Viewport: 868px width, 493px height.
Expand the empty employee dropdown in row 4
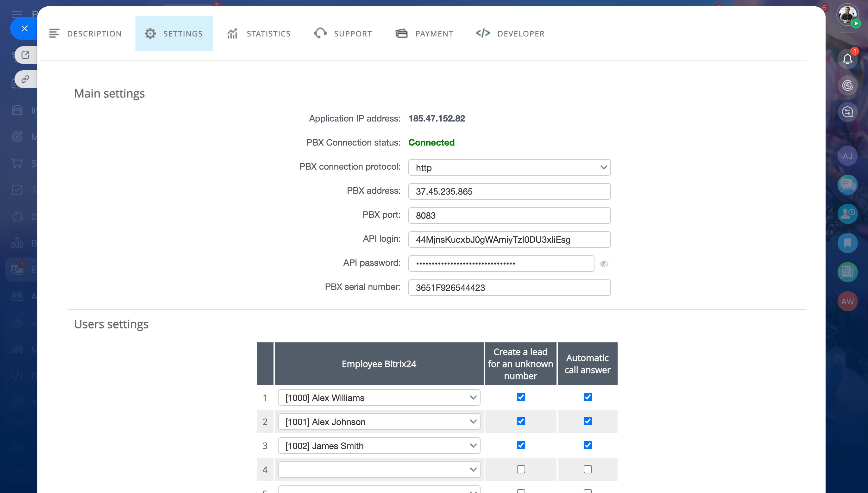(x=379, y=470)
